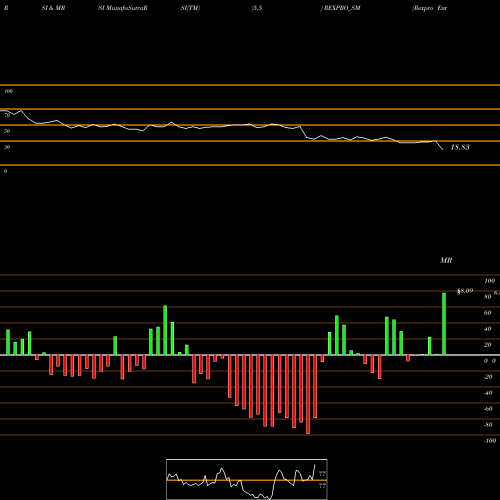Click the RSI value '18.83' label
Screen dimensions: 500x500
click(x=460, y=147)
